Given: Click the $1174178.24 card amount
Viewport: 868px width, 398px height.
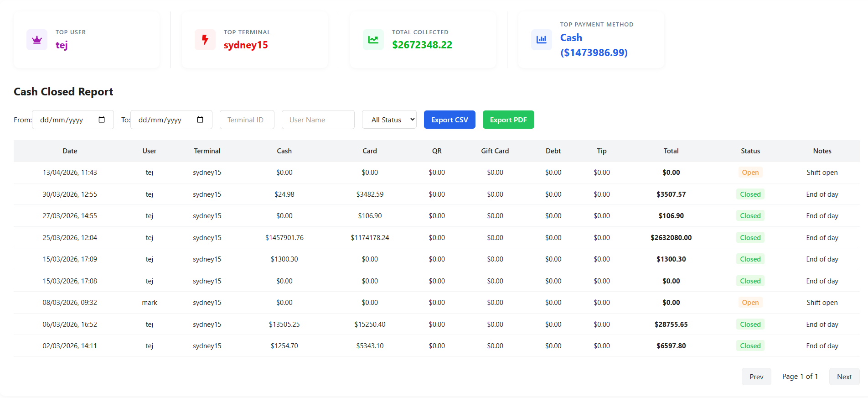Looking at the screenshot, I should pyautogui.click(x=370, y=238).
